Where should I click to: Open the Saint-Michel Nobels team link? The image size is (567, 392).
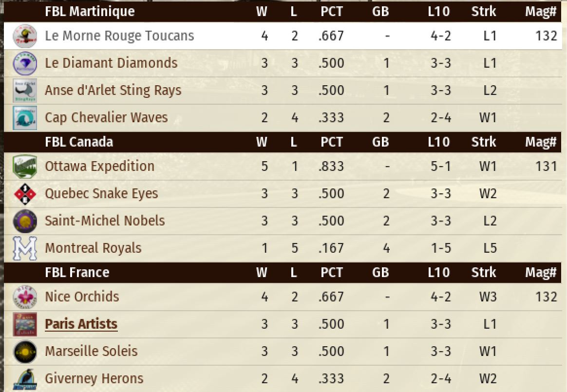pyautogui.click(x=105, y=221)
